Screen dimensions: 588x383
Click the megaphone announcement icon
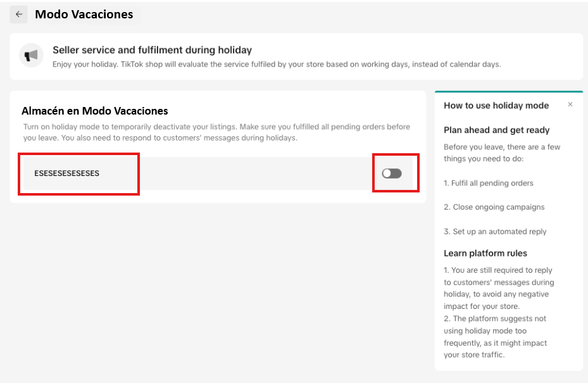[x=31, y=56]
